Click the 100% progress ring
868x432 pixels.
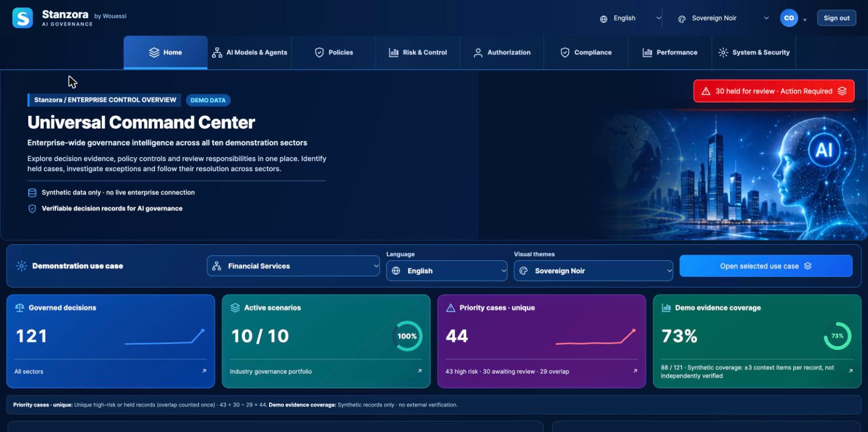(x=407, y=336)
